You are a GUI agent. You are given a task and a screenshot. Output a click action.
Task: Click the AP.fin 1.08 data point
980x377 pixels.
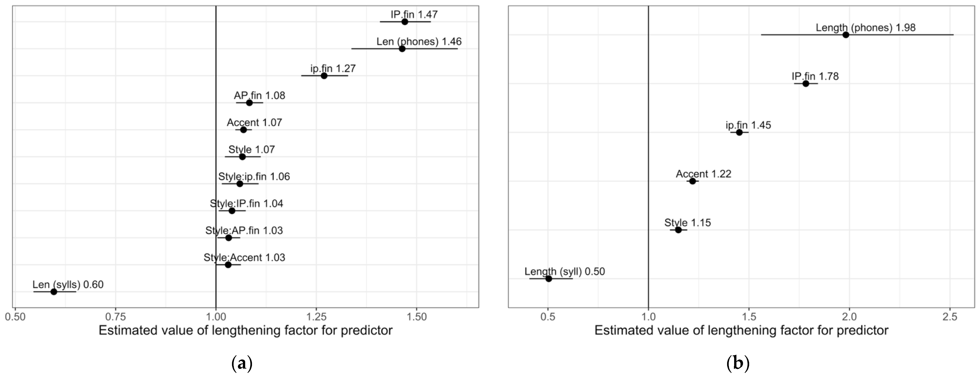click(x=249, y=103)
